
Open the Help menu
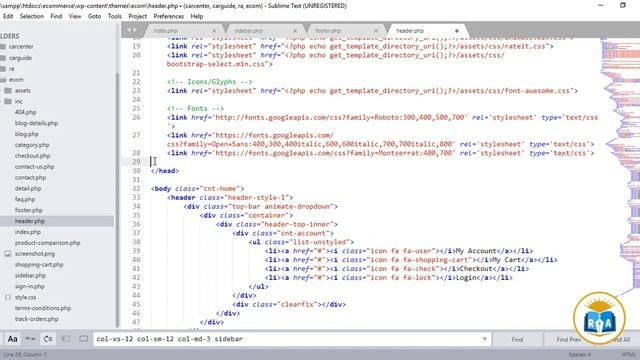pos(197,16)
